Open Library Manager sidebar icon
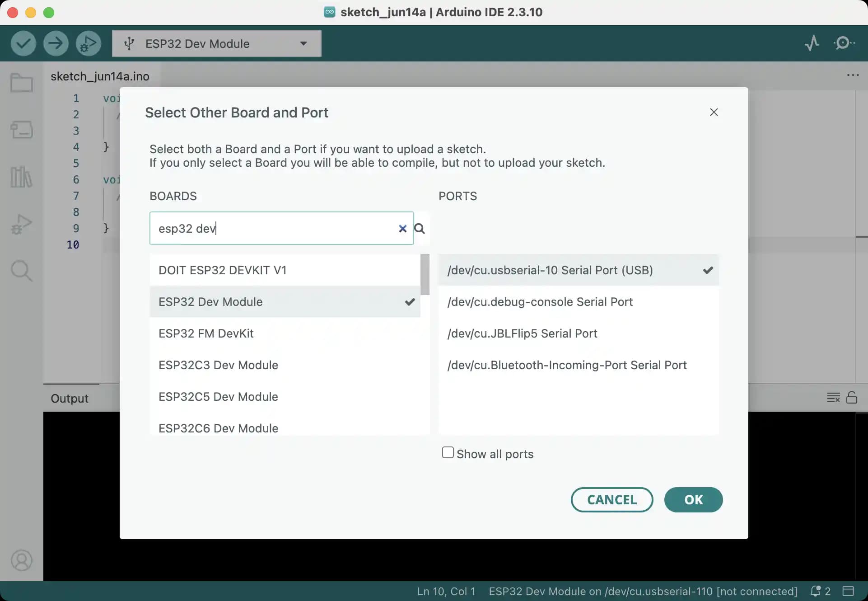868x601 pixels. click(22, 177)
